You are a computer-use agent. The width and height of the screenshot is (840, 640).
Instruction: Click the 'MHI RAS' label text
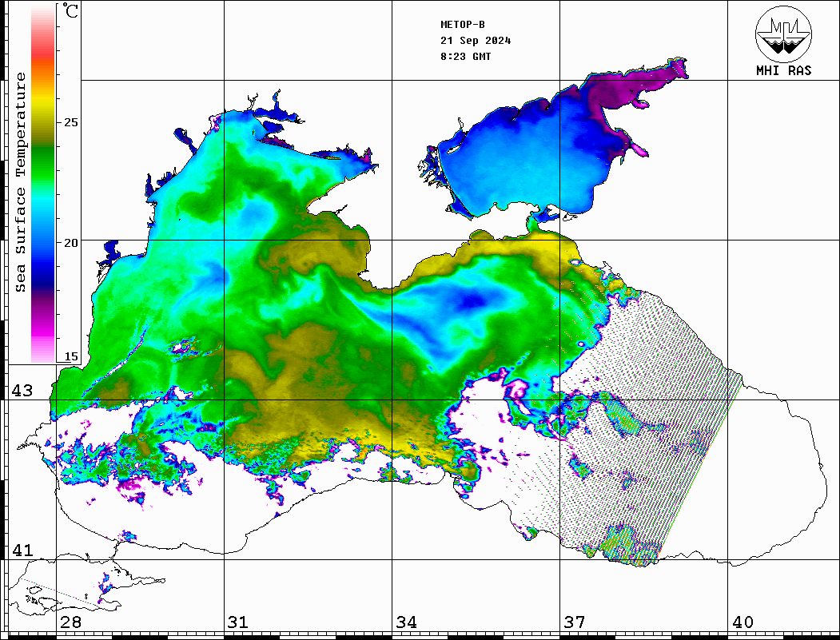(783, 70)
